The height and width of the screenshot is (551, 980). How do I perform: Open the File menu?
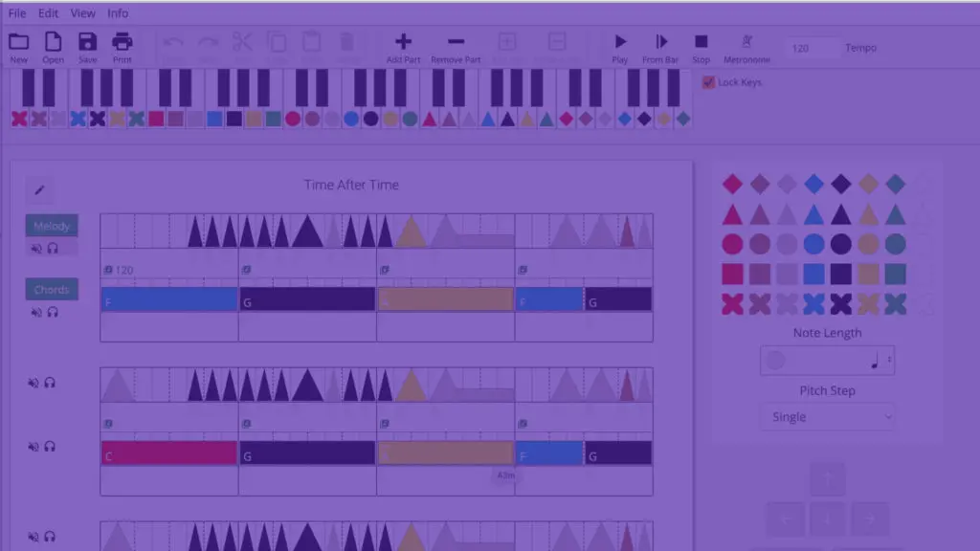tap(17, 13)
